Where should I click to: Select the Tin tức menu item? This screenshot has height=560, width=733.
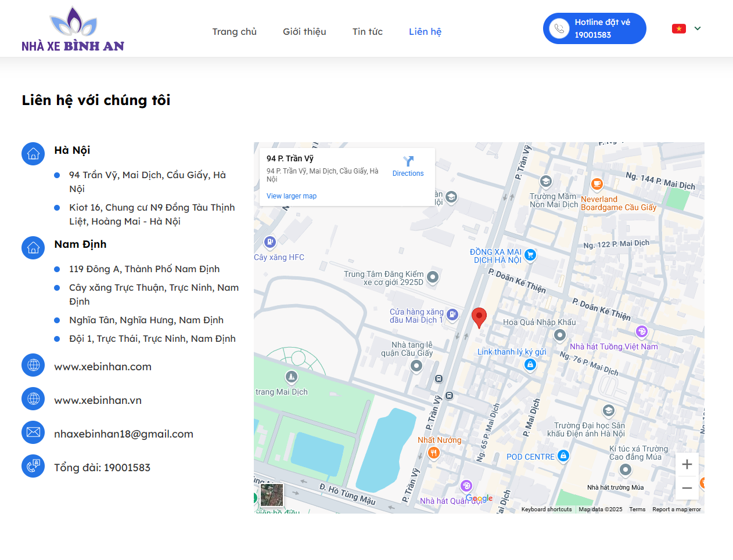tap(367, 32)
